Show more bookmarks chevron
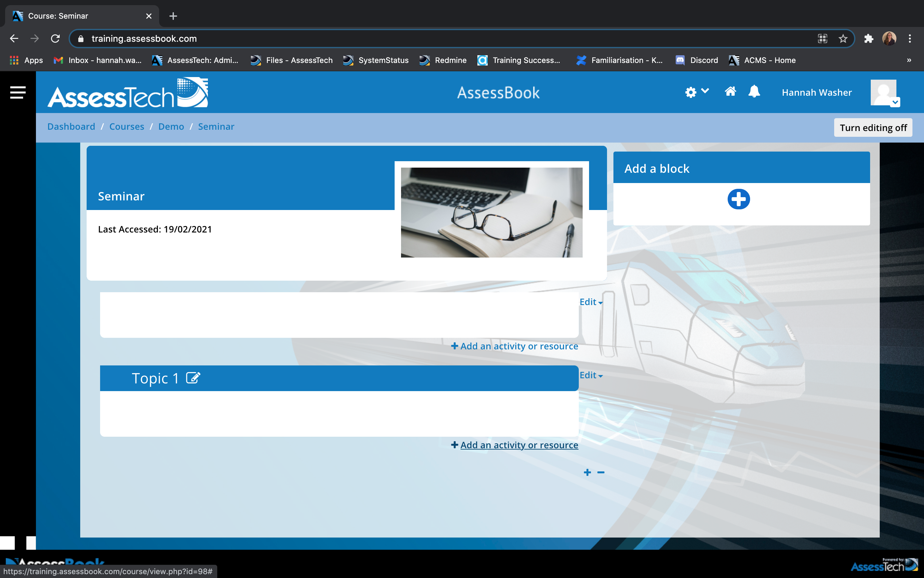Image resolution: width=924 pixels, height=578 pixels. coord(909,60)
